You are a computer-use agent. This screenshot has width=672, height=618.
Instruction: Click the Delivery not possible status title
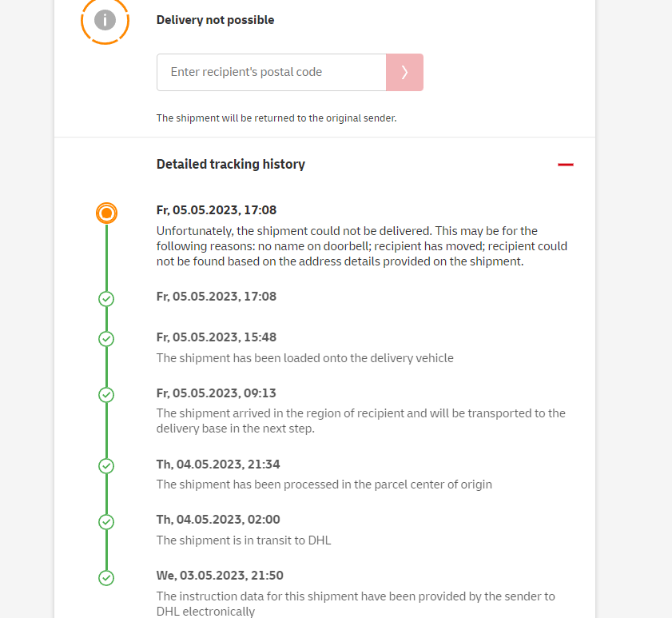(x=215, y=20)
